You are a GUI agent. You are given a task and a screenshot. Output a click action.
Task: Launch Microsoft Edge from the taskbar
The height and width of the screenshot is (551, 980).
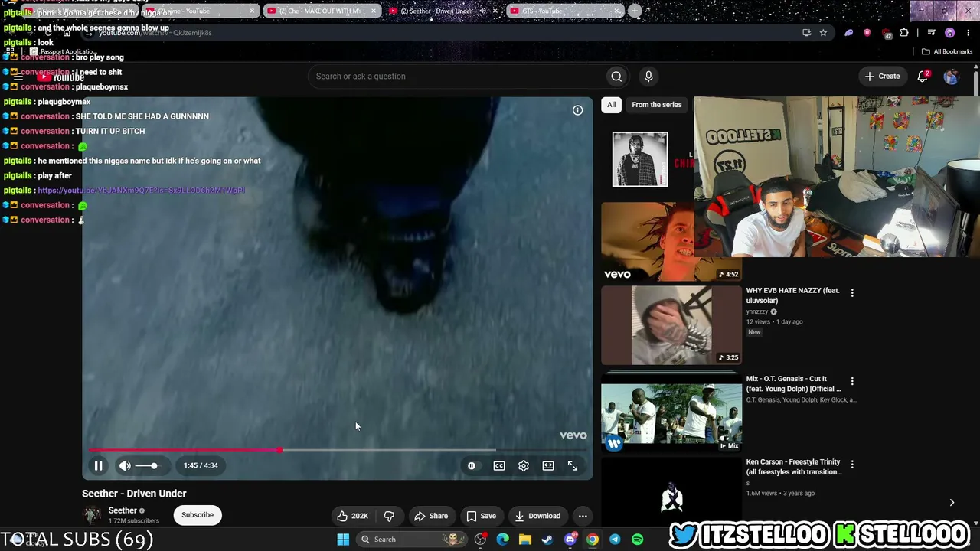(x=502, y=540)
